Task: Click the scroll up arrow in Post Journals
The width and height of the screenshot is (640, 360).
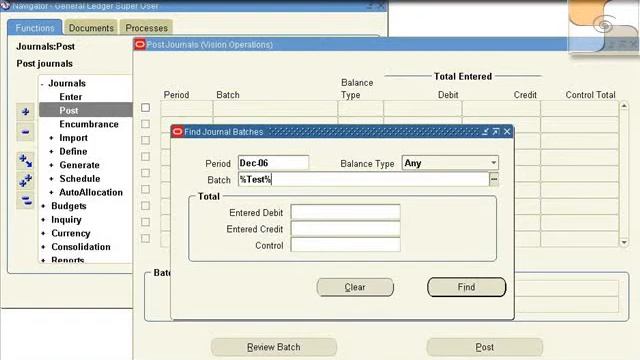Action: click(x=624, y=106)
